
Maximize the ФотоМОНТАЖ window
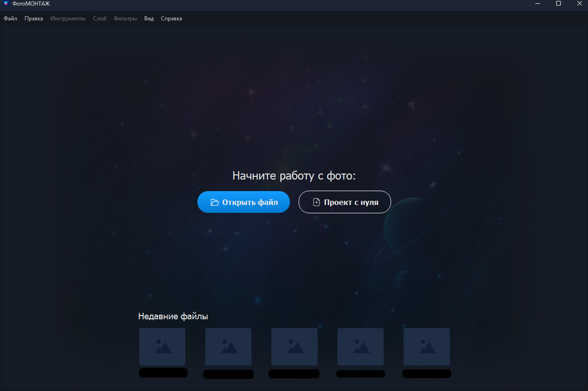click(558, 4)
